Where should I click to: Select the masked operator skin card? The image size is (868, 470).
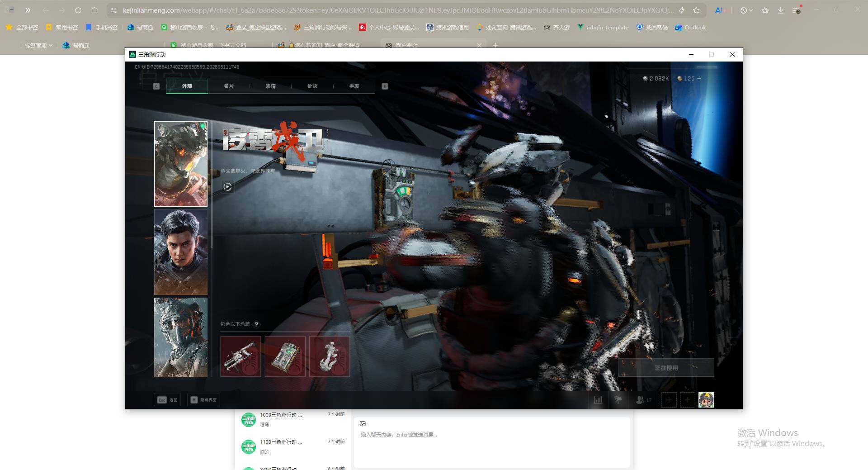tap(181, 337)
